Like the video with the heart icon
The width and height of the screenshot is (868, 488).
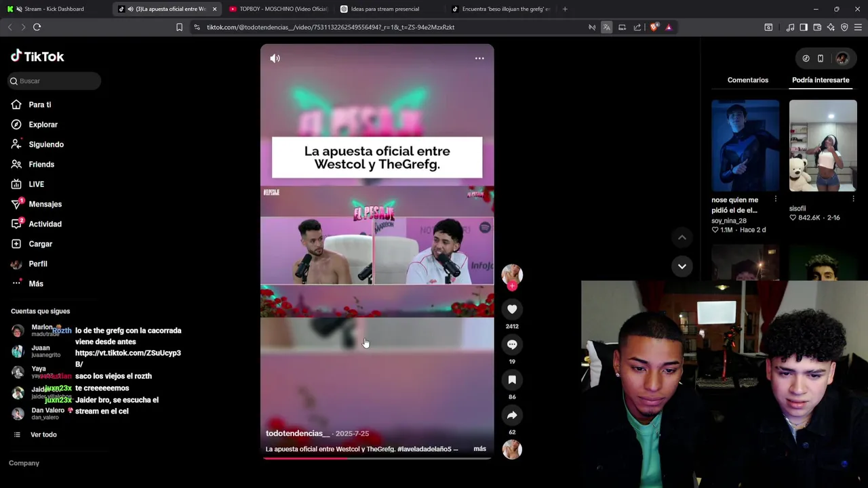click(512, 309)
